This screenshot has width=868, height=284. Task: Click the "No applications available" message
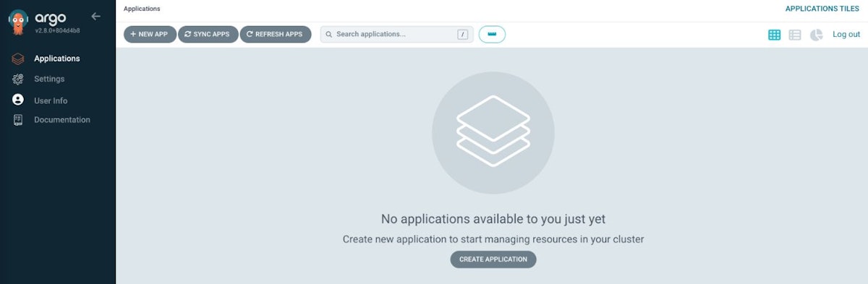(493, 218)
